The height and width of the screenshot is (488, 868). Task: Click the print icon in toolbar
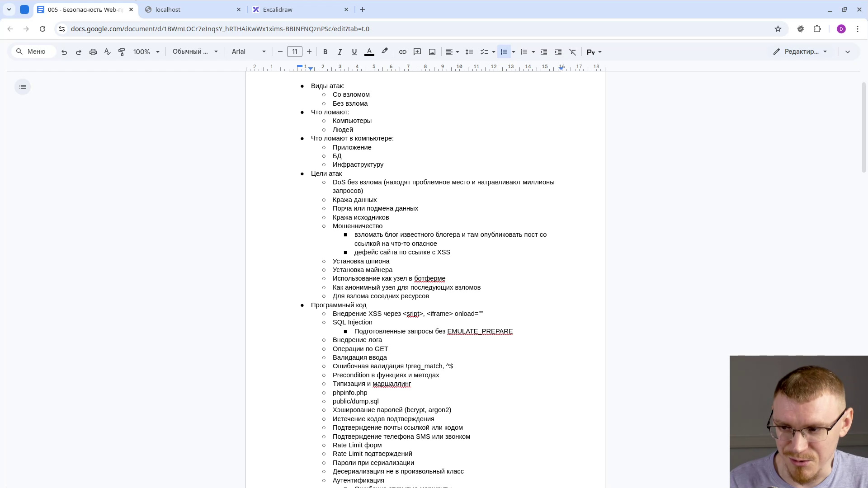point(93,52)
